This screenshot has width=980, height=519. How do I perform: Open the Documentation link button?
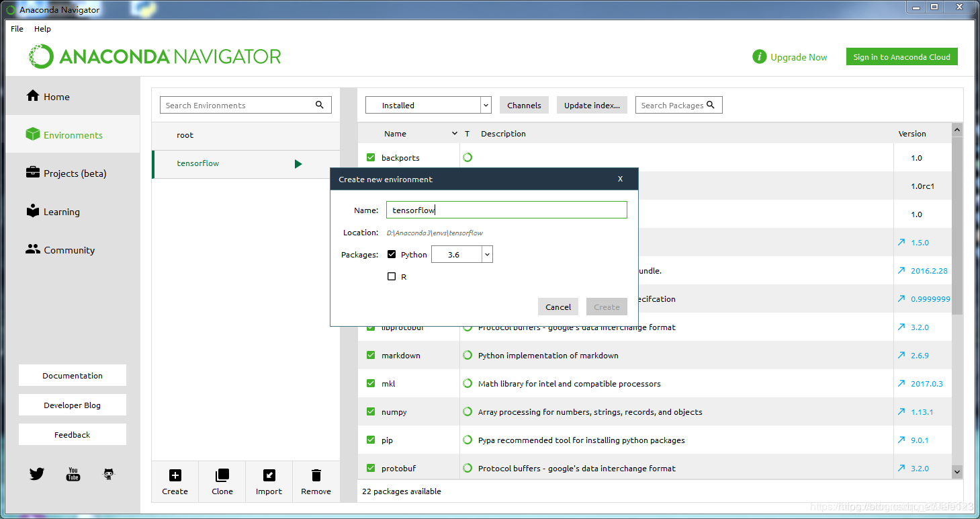[73, 375]
